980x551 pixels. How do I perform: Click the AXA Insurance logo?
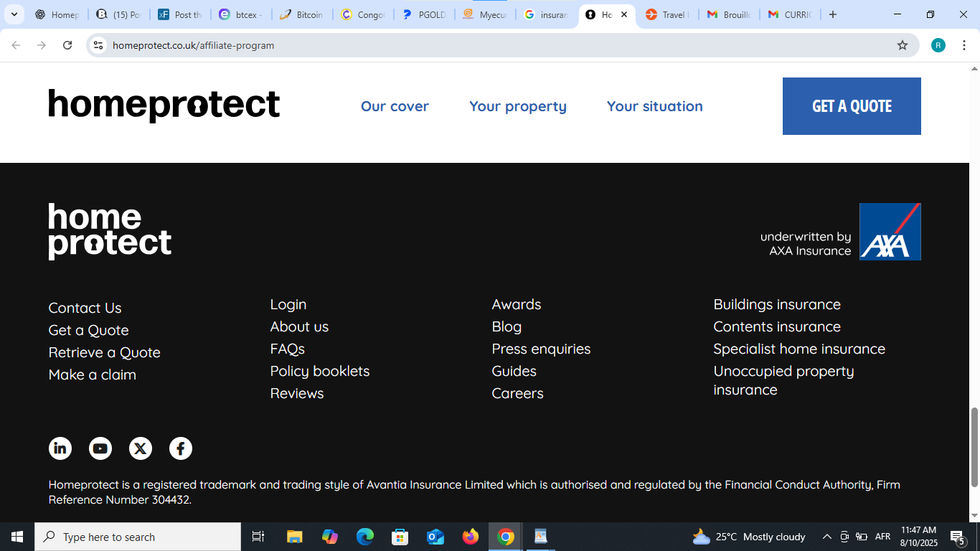890,232
